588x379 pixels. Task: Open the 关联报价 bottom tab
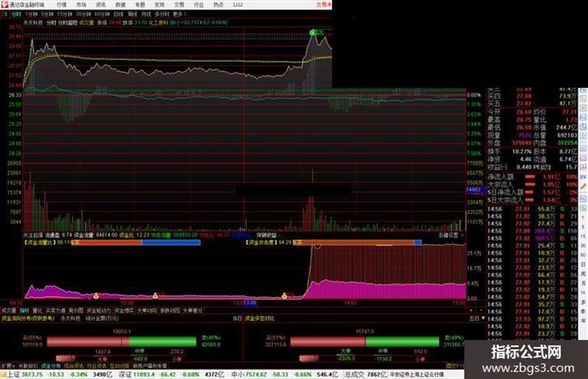[28, 365]
